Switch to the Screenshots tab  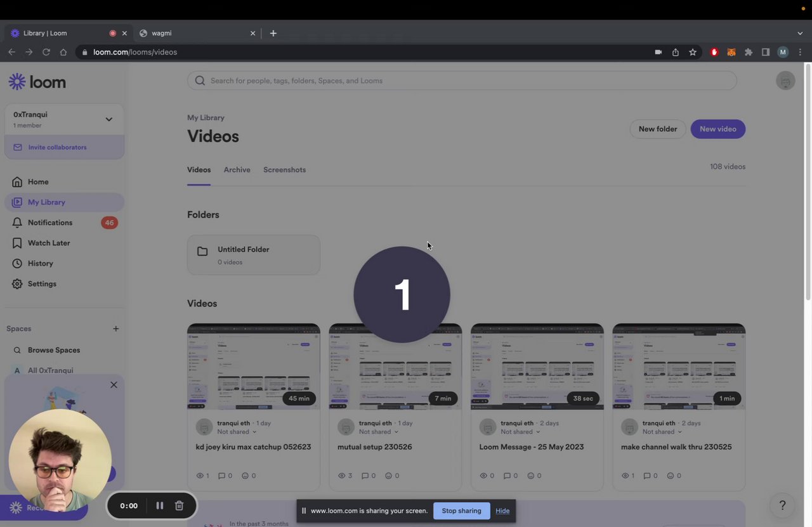(284, 170)
